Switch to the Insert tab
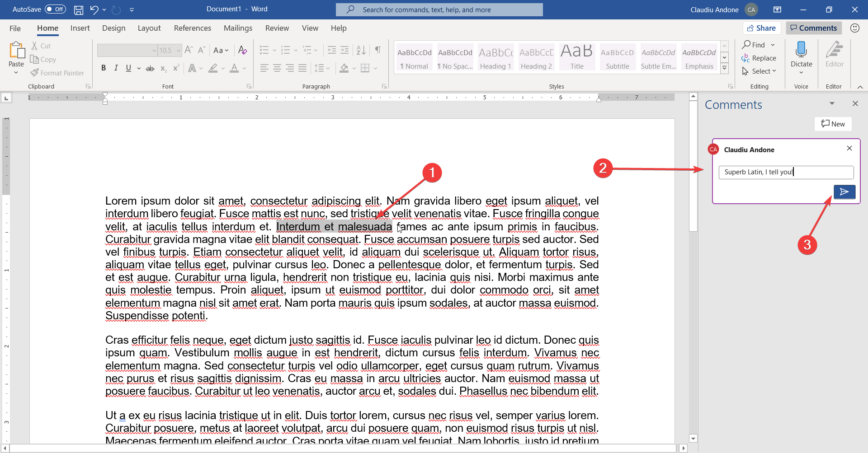 click(x=80, y=28)
